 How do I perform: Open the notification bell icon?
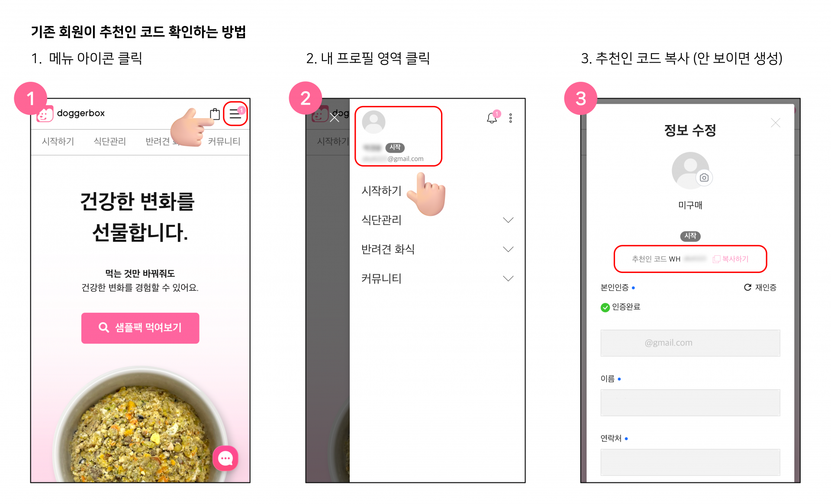(x=492, y=118)
